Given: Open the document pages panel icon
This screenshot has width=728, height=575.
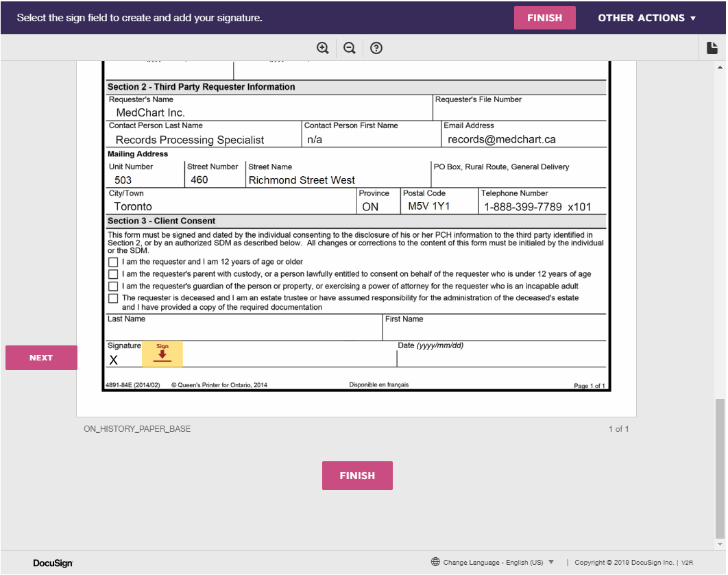Looking at the screenshot, I should pyautogui.click(x=712, y=48).
